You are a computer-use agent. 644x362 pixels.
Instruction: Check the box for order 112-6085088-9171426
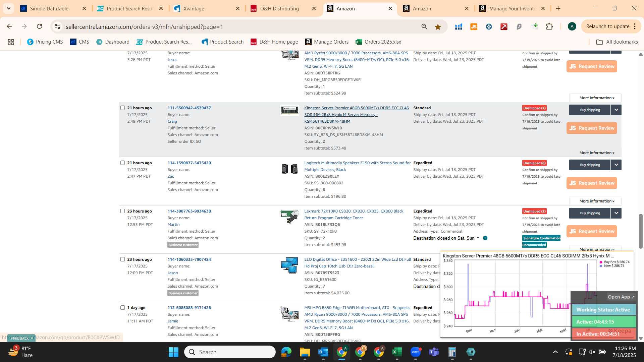(122, 307)
